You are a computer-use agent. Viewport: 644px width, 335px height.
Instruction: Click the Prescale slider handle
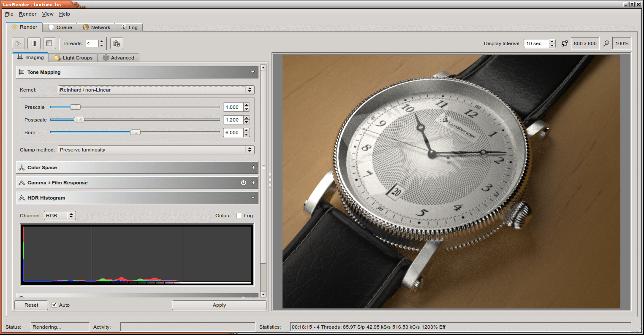[x=76, y=107]
